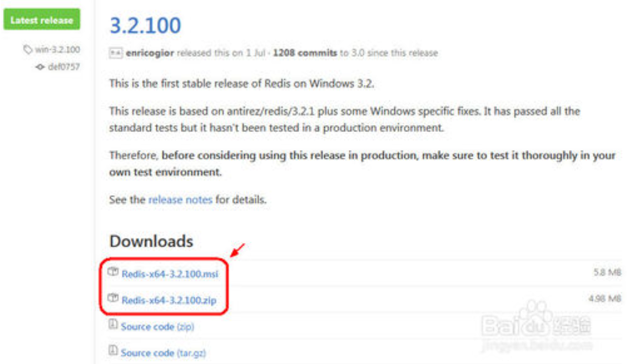Open the 3.2.100 release title link
This screenshot has height=364, width=627.
[x=144, y=25]
